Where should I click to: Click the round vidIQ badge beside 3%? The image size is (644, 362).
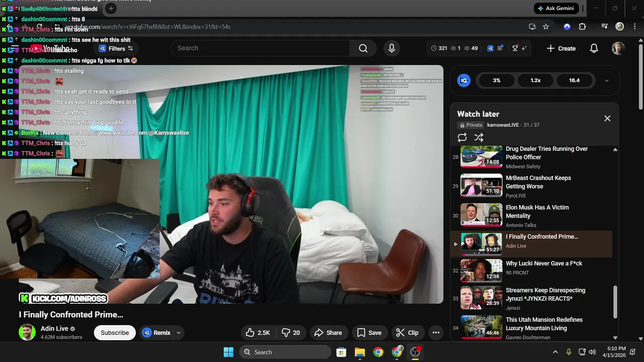(x=464, y=80)
